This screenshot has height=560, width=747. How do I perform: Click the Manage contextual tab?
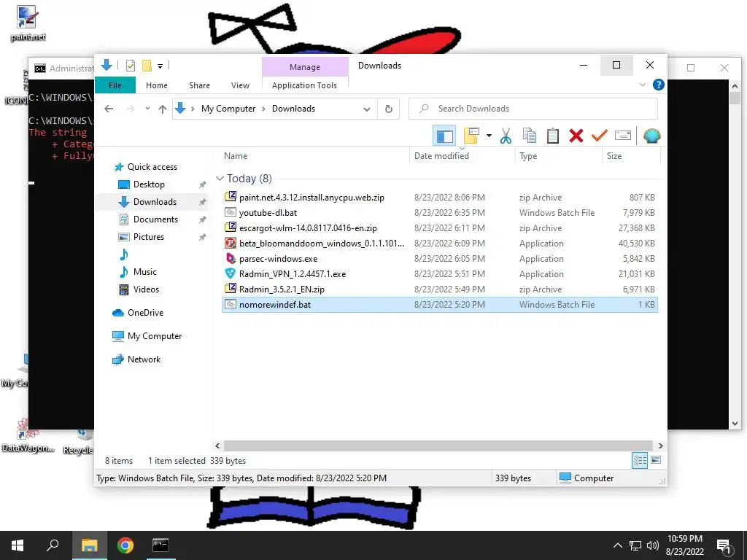click(305, 66)
